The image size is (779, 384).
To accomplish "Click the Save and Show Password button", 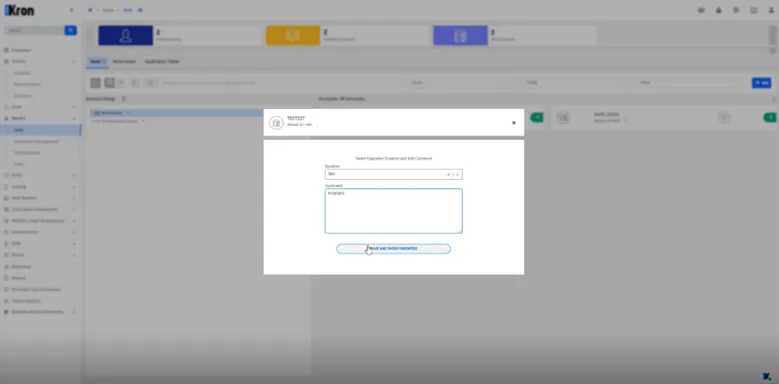I will (x=393, y=248).
